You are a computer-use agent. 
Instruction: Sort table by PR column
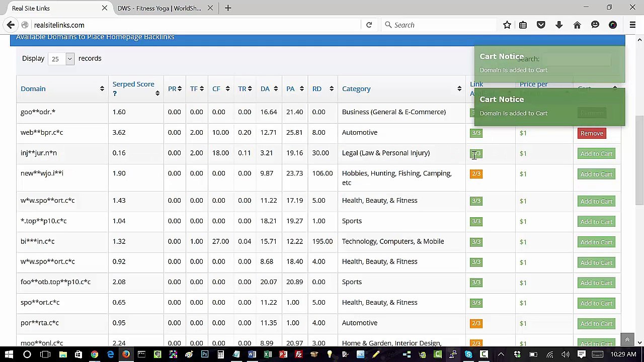(x=175, y=88)
